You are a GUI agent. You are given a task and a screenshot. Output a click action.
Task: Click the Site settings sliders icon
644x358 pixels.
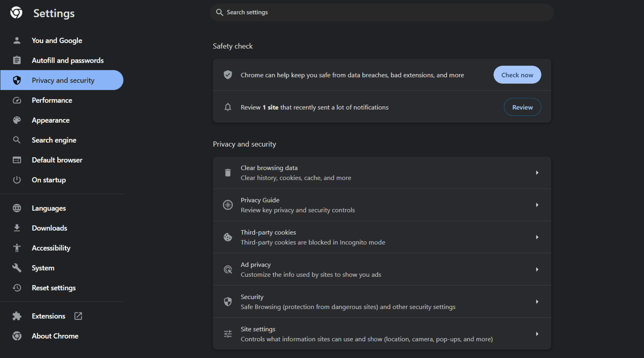point(228,334)
